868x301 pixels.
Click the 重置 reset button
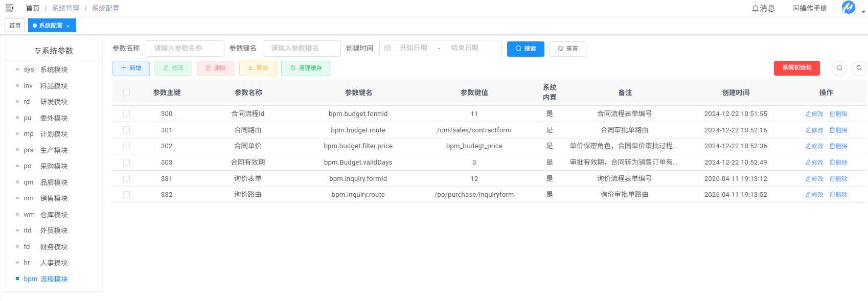coord(567,49)
